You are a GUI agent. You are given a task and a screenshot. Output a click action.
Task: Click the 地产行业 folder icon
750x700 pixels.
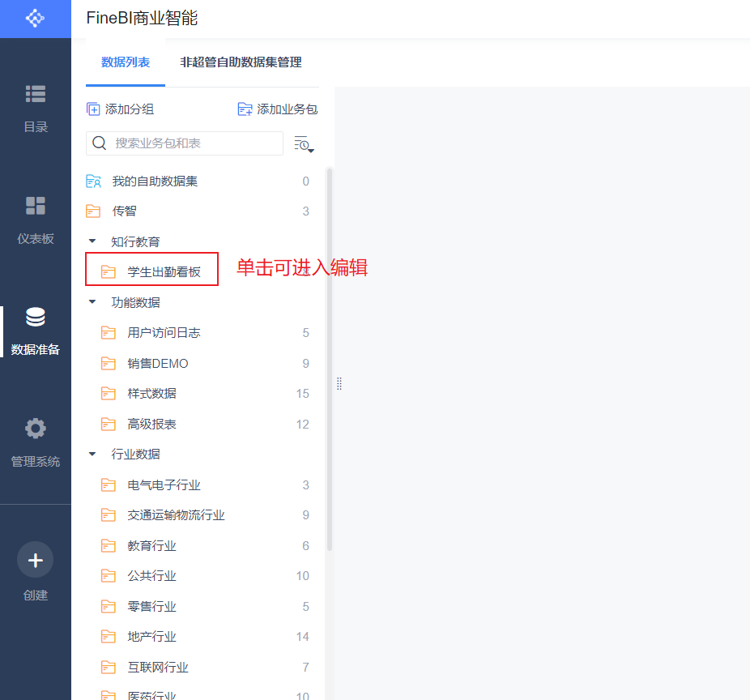pyautogui.click(x=108, y=636)
